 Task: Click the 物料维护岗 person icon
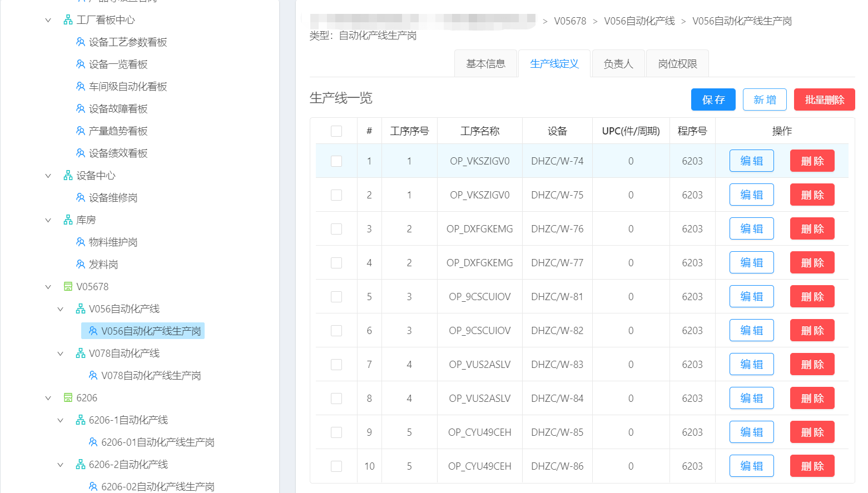click(x=81, y=242)
